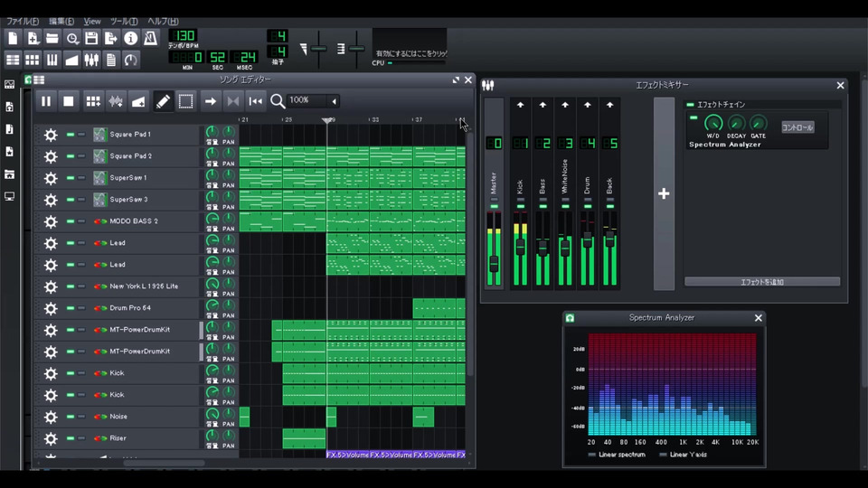This screenshot has width=868, height=488.
Task: Select the rectangular selection edit mode tool
Action: coord(186,101)
